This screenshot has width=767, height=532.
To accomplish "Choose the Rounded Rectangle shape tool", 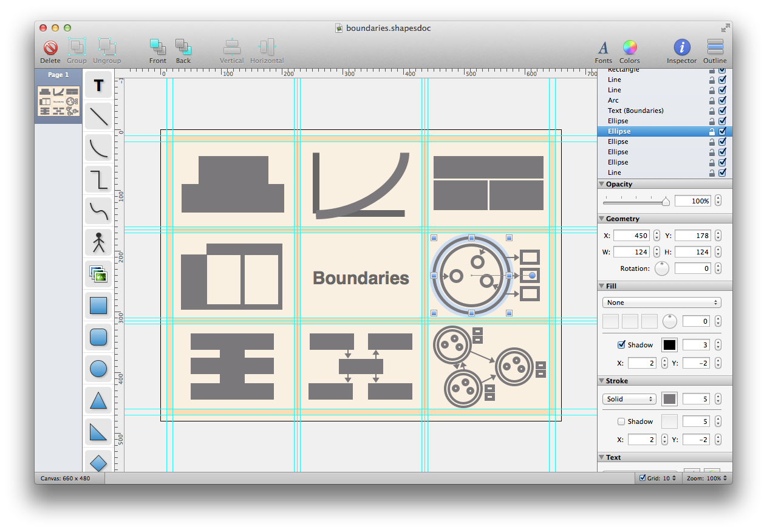I will click(98, 336).
